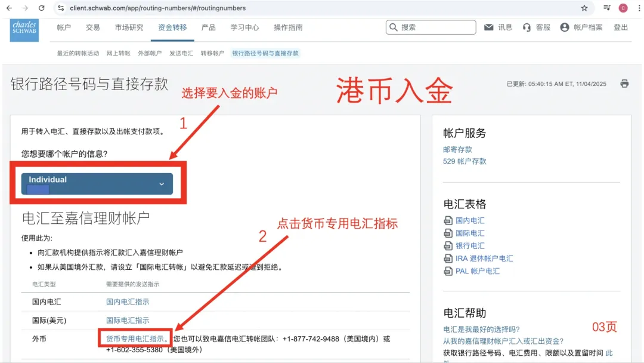Image resolution: width=644 pixels, height=363 pixels.
Task: Open the 国内电汇 form link
Action: 470,221
